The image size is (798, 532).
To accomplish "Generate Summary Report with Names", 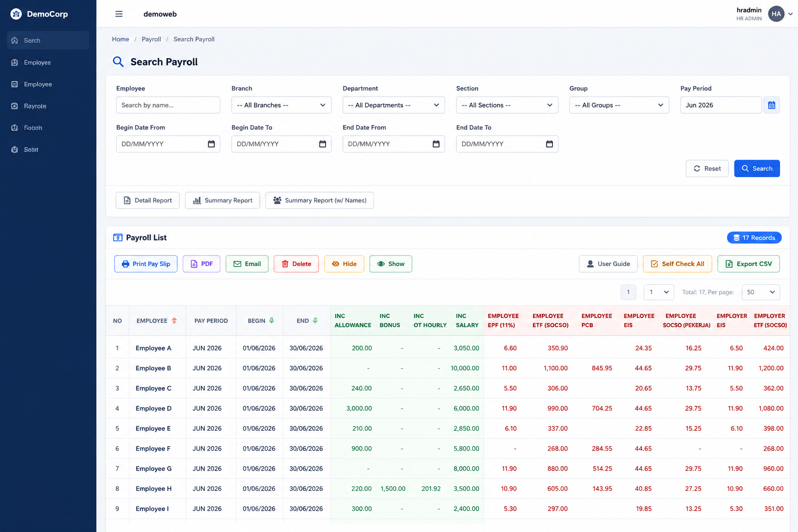I will point(320,201).
